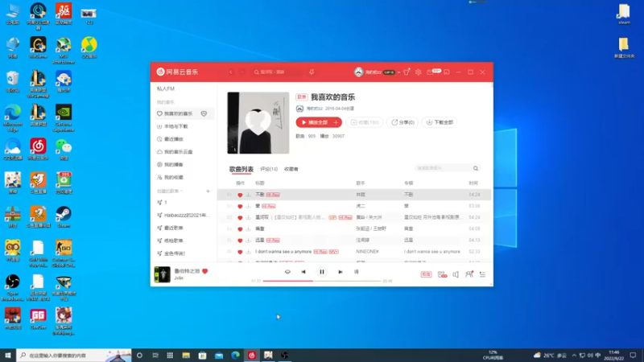Toggle the playback loop mode icon
The height and width of the screenshot is (362, 644).
click(287, 272)
